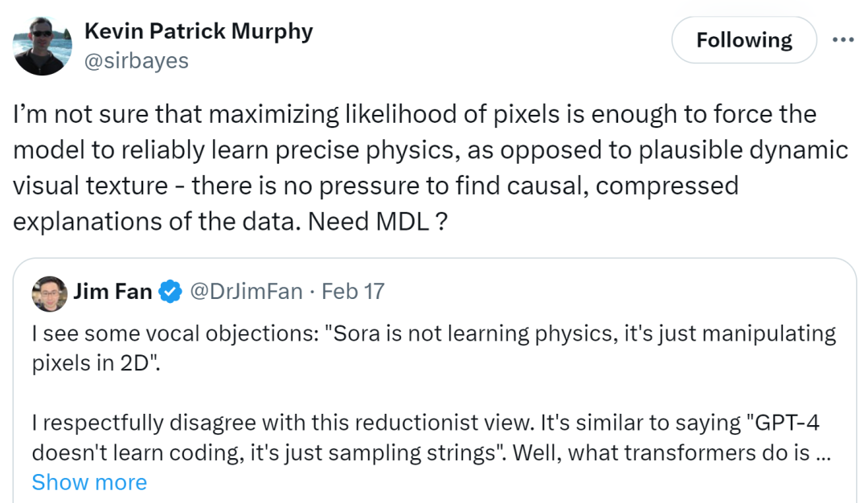Click the blue verified badge beside Jim Fan
Viewport: 868px width, 503px height.
170,292
